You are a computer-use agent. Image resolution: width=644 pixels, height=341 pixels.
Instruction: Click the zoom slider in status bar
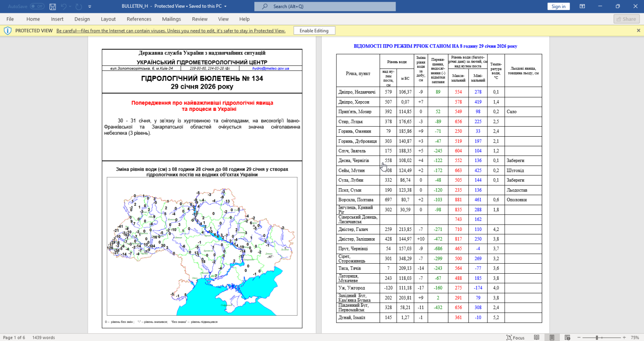597,337
